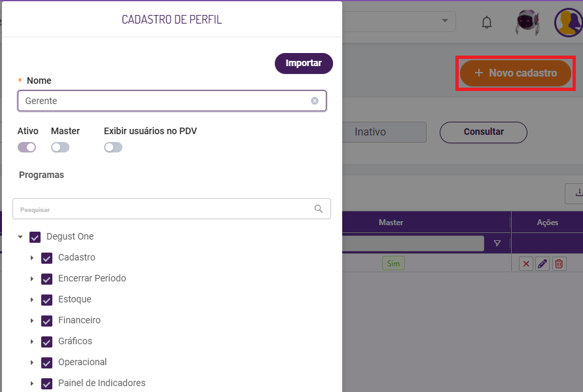This screenshot has height=392, width=583.
Task: Click the red X icon in Ações
Action: point(525,264)
